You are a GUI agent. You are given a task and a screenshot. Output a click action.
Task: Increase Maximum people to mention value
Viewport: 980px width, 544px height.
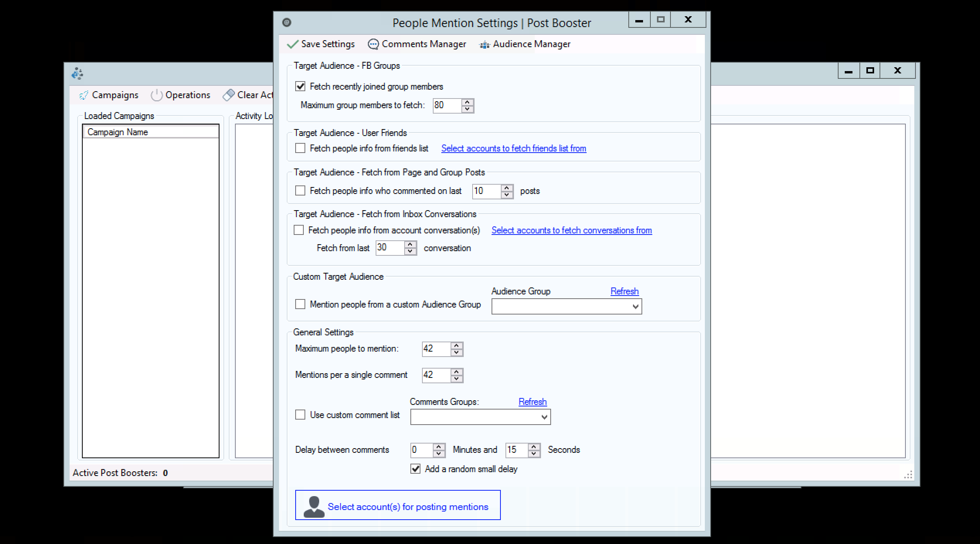pyautogui.click(x=457, y=346)
